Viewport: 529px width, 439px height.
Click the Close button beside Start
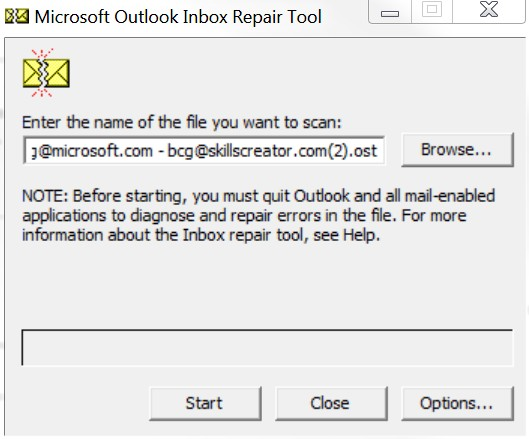[x=331, y=403]
